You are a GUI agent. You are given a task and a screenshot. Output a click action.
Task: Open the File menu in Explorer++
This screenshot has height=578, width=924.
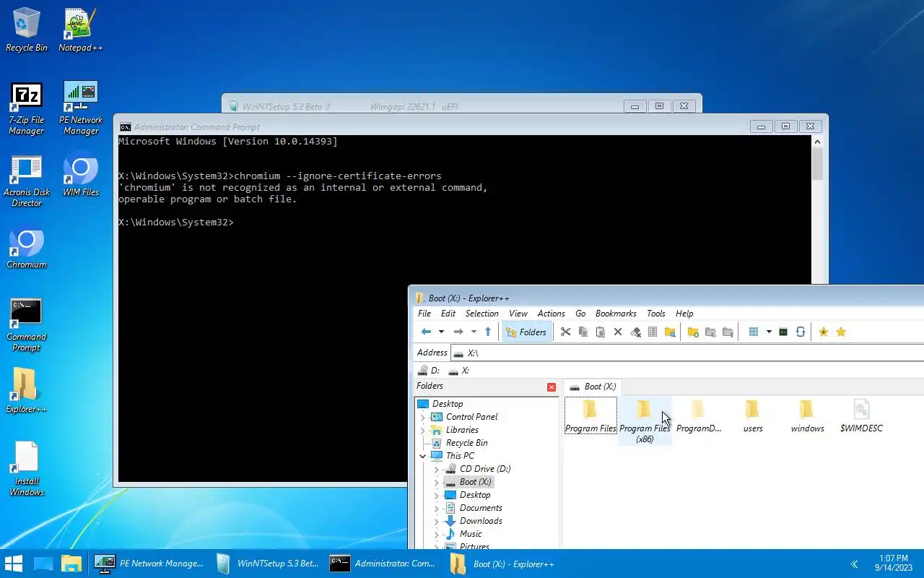(x=424, y=314)
